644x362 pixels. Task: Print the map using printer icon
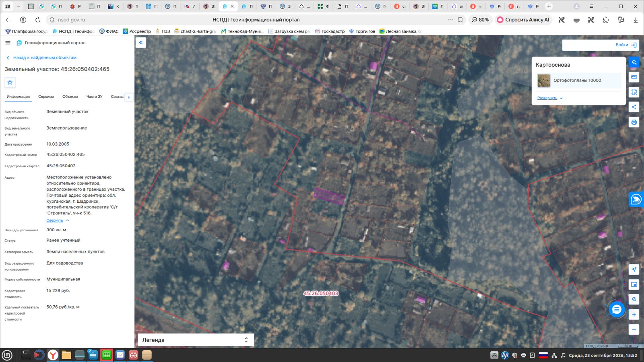pyautogui.click(x=634, y=122)
